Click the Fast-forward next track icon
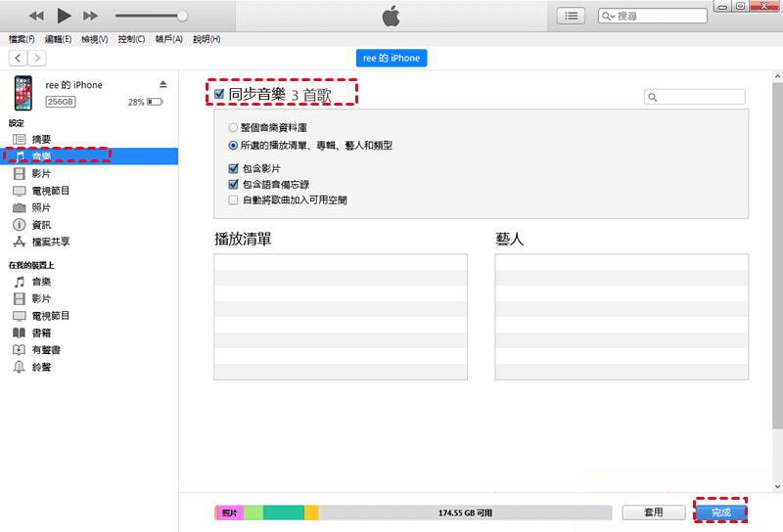The height and width of the screenshot is (532, 783). coord(91,16)
